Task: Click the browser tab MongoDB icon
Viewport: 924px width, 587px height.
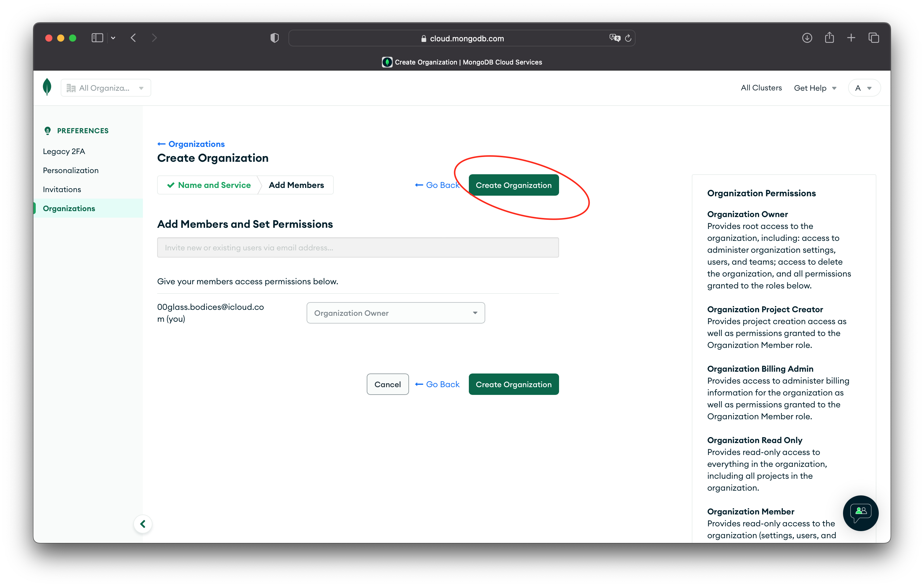Action: click(387, 62)
